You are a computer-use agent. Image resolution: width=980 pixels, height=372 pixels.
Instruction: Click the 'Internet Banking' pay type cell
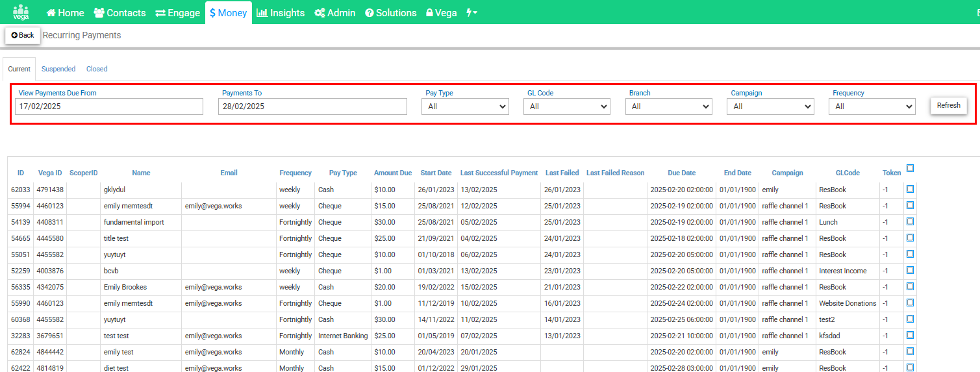(x=343, y=336)
